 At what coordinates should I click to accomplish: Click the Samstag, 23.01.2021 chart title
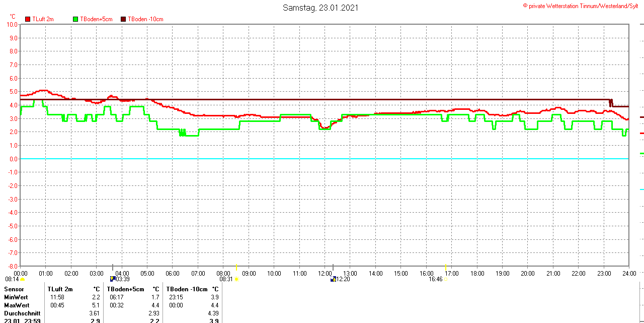(x=320, y=8)
